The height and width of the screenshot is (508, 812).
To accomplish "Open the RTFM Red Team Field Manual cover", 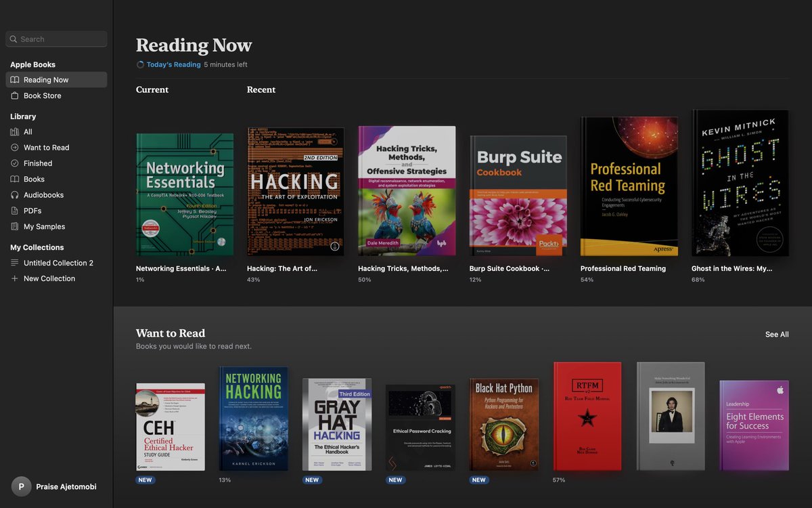I will 587,416.
